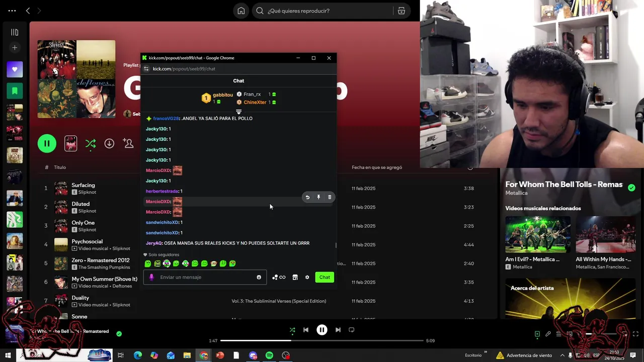This screenshot has height=362, width=644.
Task: Select track My Own Summer (Shove It)
Action: point(104,279)
